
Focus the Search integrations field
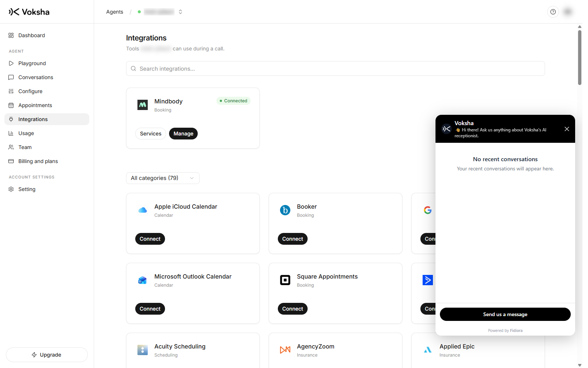[335, 68]
